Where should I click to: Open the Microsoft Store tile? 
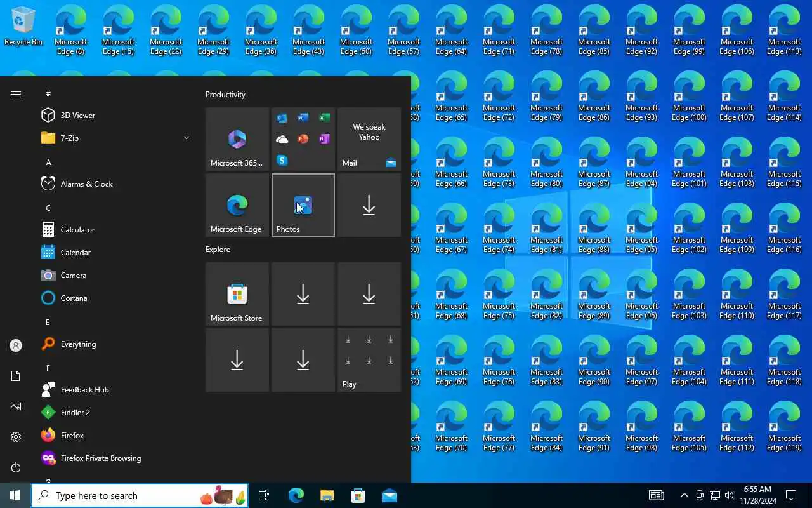[x=237, y=294]
